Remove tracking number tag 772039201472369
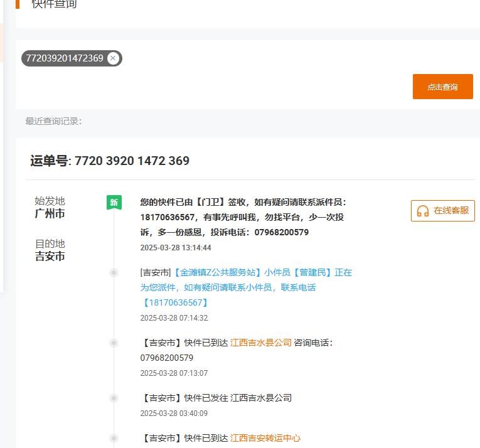480x448 pixels. [113, 58]
